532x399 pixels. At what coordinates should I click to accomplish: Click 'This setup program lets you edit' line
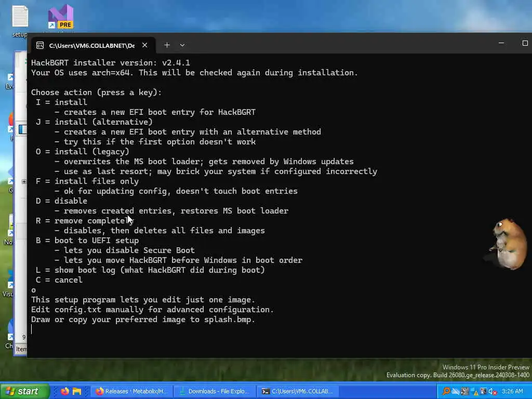143,300
